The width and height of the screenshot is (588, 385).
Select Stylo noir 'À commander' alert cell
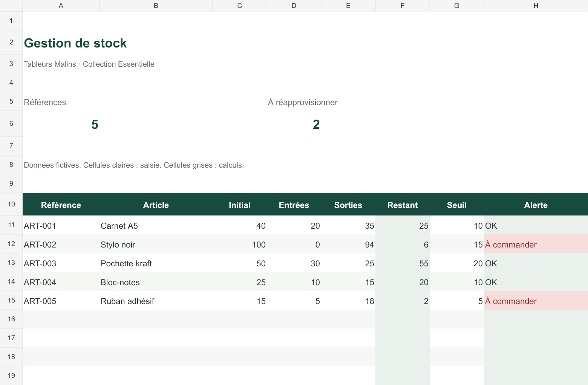pyautogui.click(x=536, y=244)
